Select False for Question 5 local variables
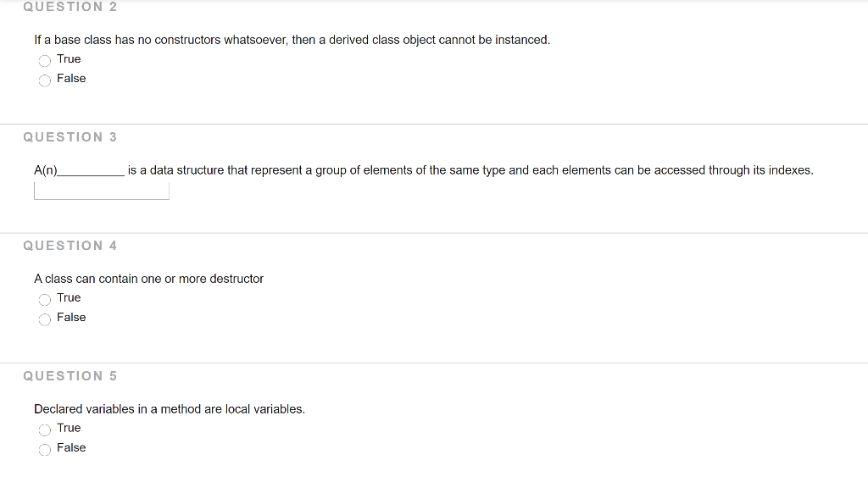The width and height of the screenshot is (868, 488). click(44, 449)
